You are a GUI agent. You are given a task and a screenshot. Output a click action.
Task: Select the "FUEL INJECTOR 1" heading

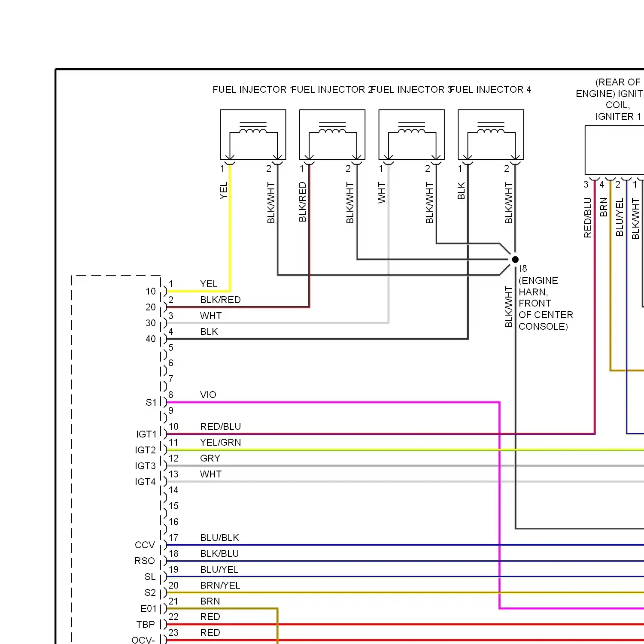pyautogui.click(x=253, y=89)
